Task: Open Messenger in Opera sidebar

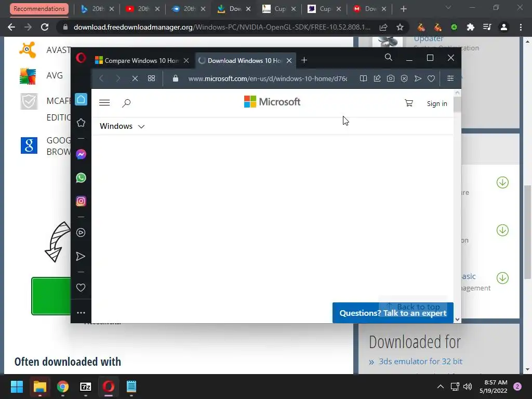Action: coord(81,154)
